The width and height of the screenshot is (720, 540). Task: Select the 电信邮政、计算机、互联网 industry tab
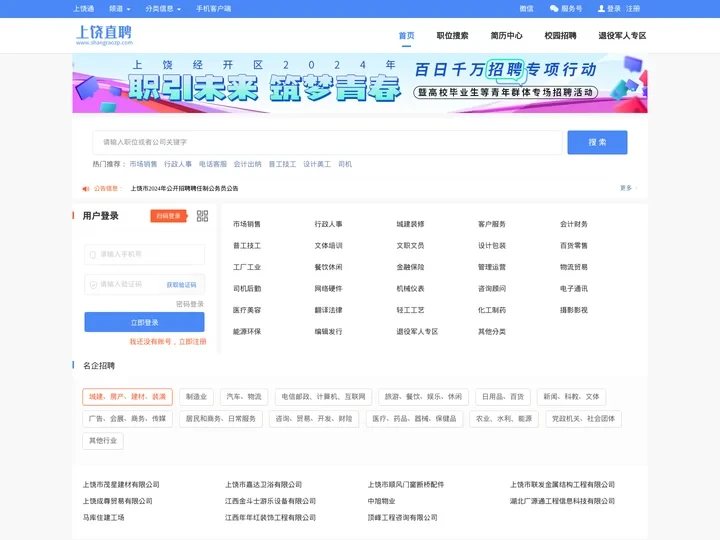pos(323,397)
